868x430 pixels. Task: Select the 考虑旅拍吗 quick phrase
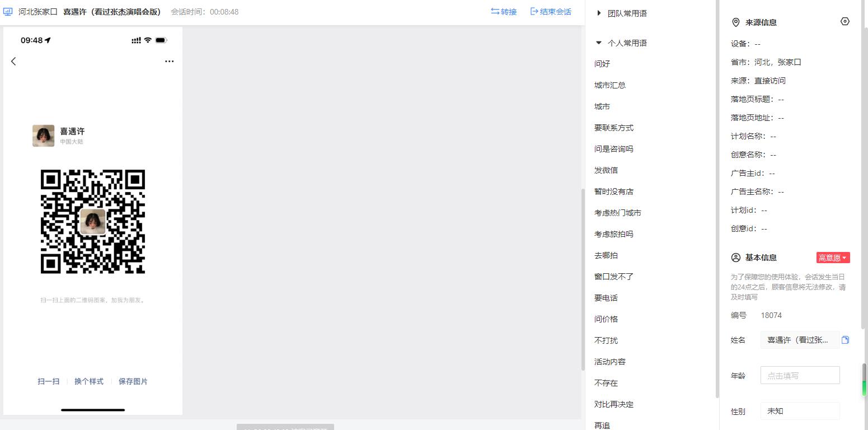(614, 234)
